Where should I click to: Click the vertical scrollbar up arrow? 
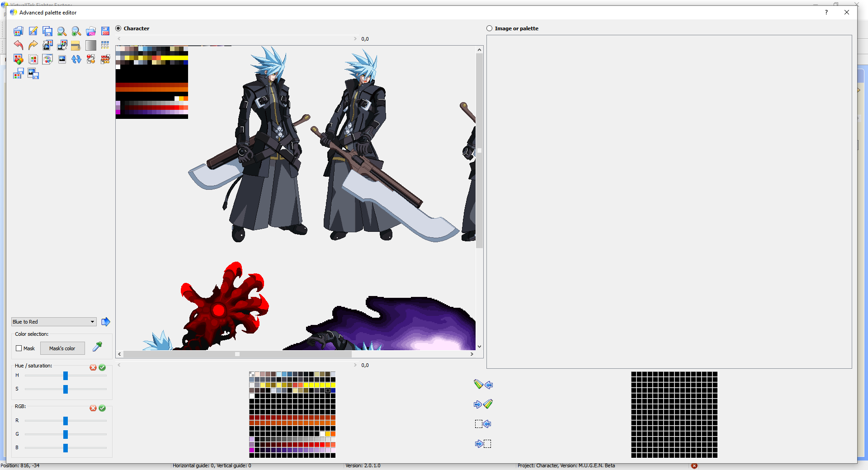pyautogui.click(x=480, y=50)
